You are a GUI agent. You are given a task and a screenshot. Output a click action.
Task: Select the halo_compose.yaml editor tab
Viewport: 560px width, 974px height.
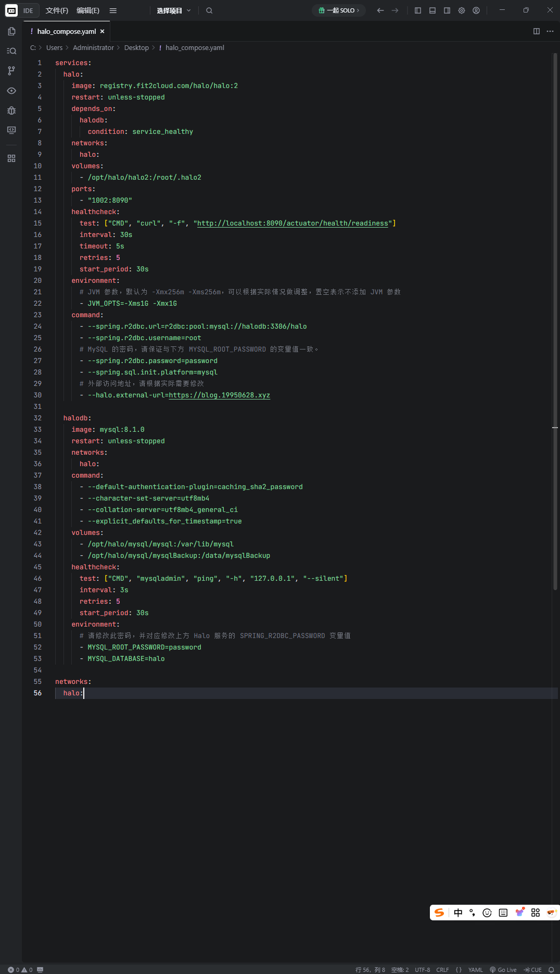[x=66, y=31]
